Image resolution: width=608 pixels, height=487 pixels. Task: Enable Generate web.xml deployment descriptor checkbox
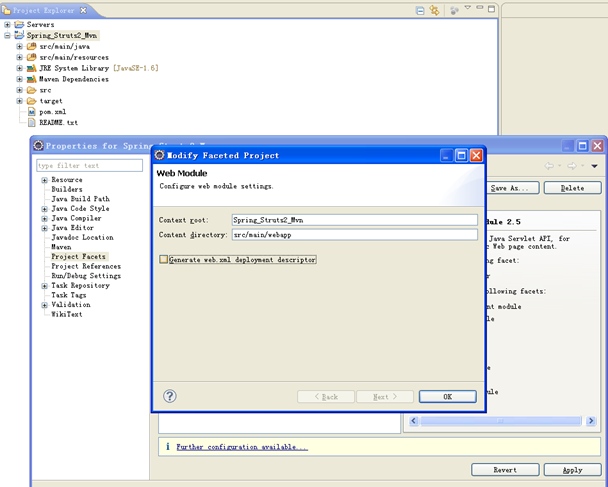[164, 259]
